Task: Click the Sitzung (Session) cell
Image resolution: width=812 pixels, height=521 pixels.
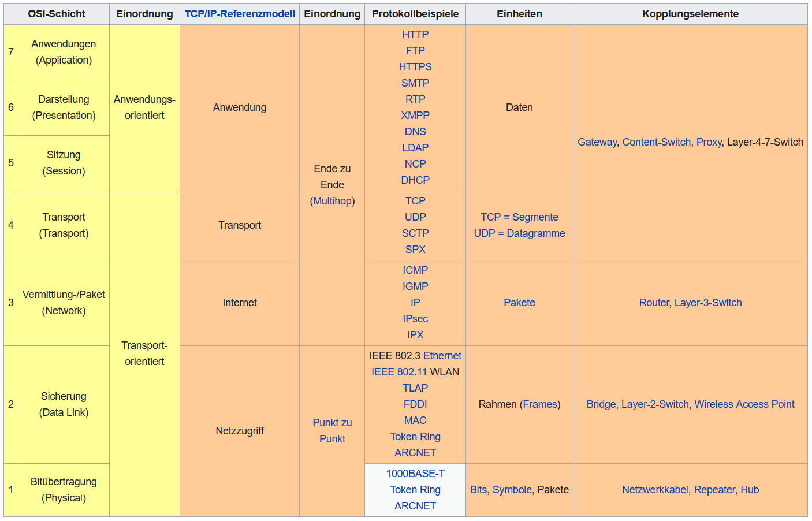Action: (x=64, y=163)
